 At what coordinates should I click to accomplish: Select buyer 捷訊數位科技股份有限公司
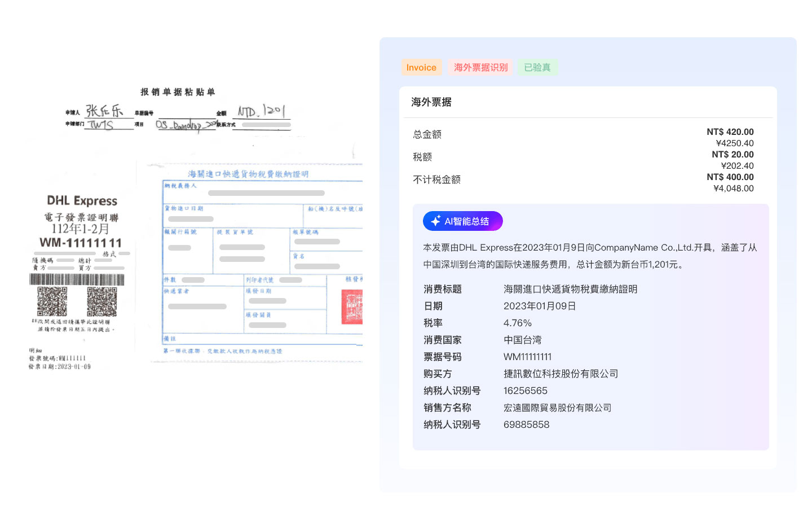[x=561, y=374]
